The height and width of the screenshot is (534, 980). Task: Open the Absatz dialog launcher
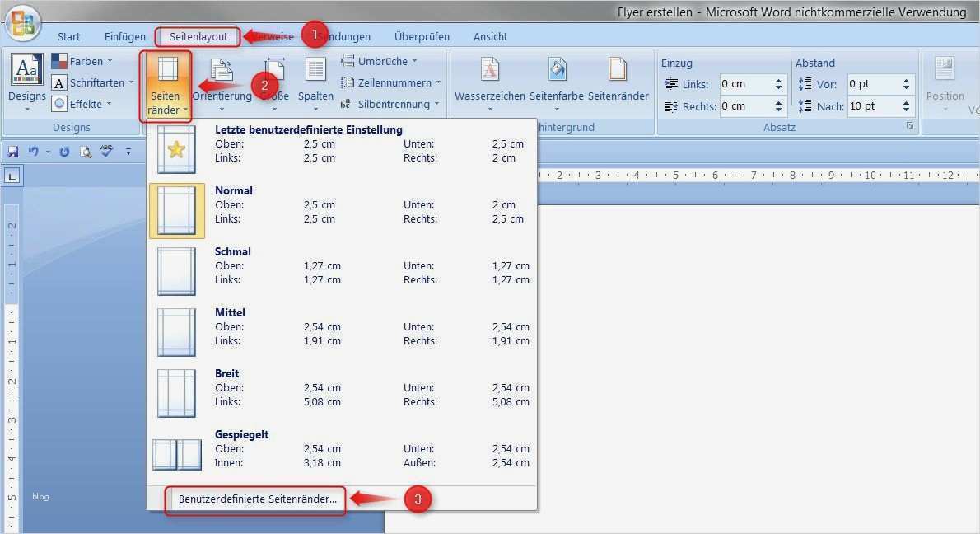(909, 126)
